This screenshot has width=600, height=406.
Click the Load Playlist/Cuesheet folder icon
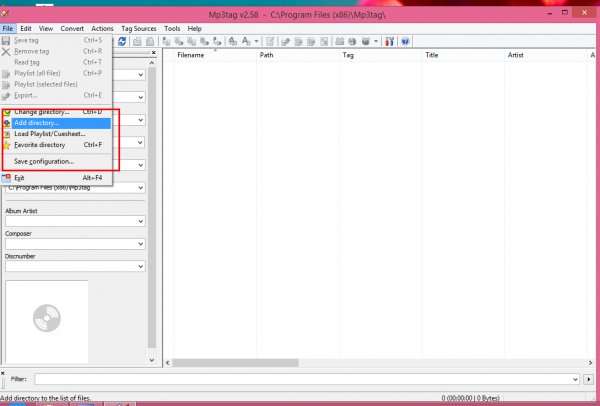point(7,133)
